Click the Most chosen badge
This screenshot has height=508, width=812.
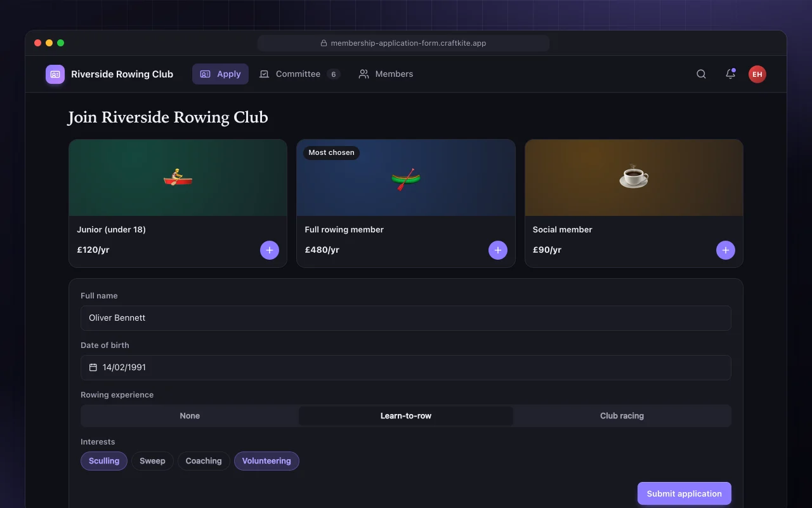click(x=331, y=153)
